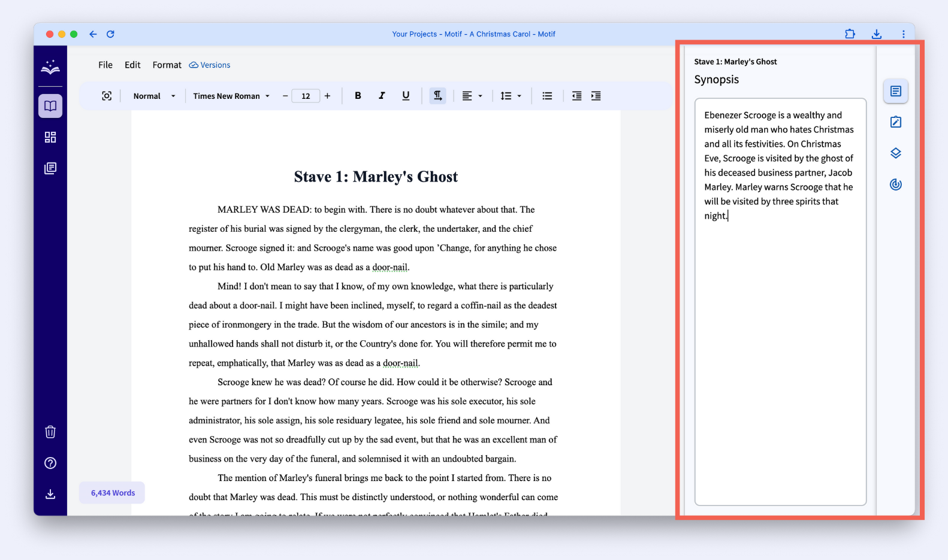Open the File menu
948x560 pixels.
pos(105,65)
